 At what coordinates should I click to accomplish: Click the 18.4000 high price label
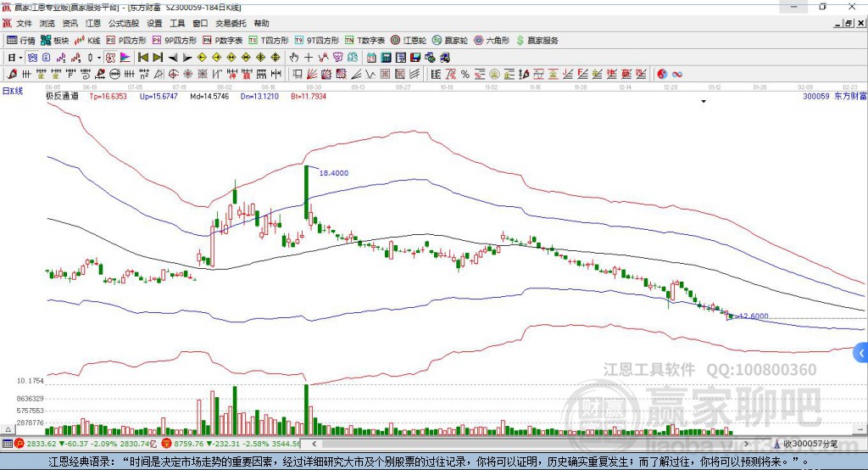[x=334, y=173]
